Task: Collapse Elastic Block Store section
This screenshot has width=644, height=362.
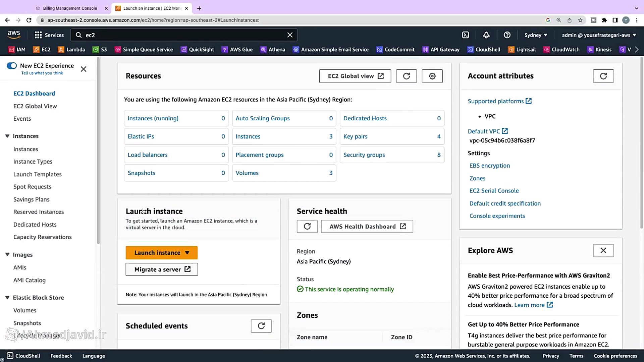Action: pos(7,298)
